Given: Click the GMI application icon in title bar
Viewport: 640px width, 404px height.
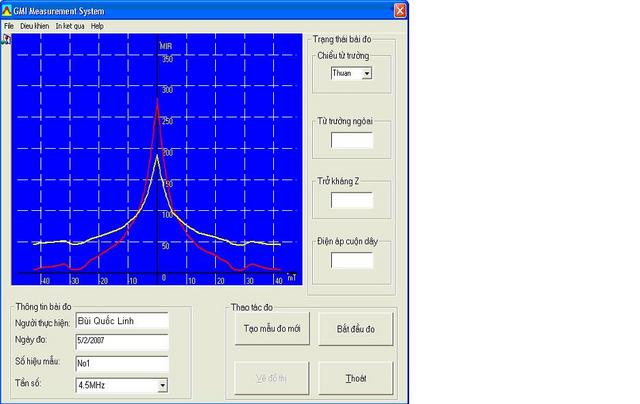Looking at the screenshot, I should point(7,11).
